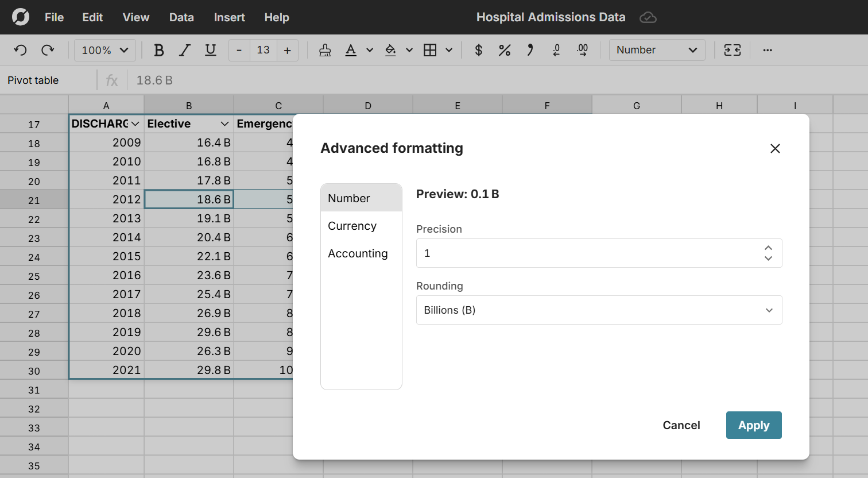868x478 pixels.
Task: Format selection as percent
Action: tap(505, 51)
